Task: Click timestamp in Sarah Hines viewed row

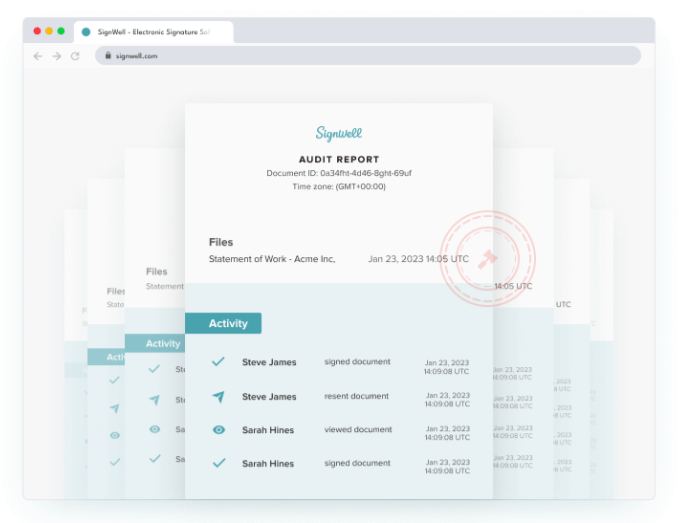Action: pos(447,433)
